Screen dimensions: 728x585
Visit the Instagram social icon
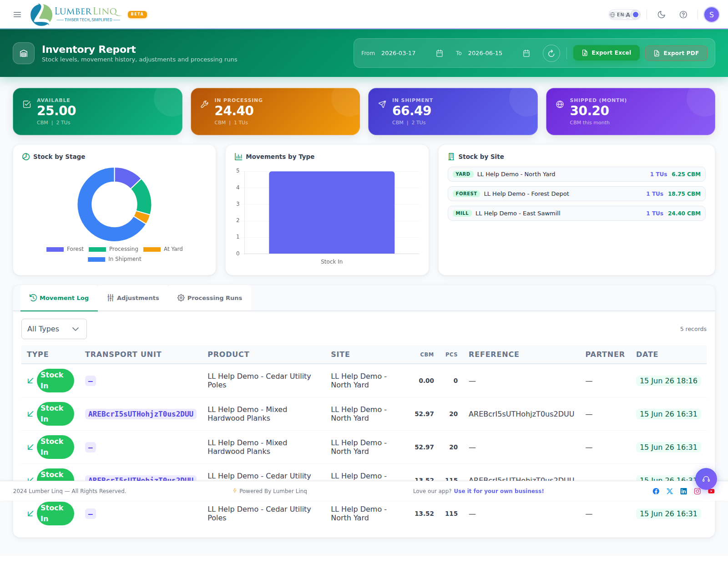[698, 491]
